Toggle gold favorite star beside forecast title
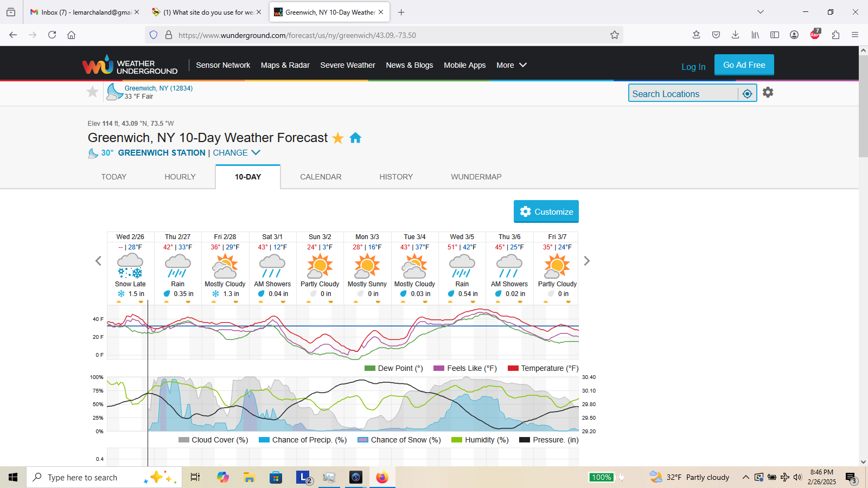The image size is (868, 488). [x=338, y=138]
